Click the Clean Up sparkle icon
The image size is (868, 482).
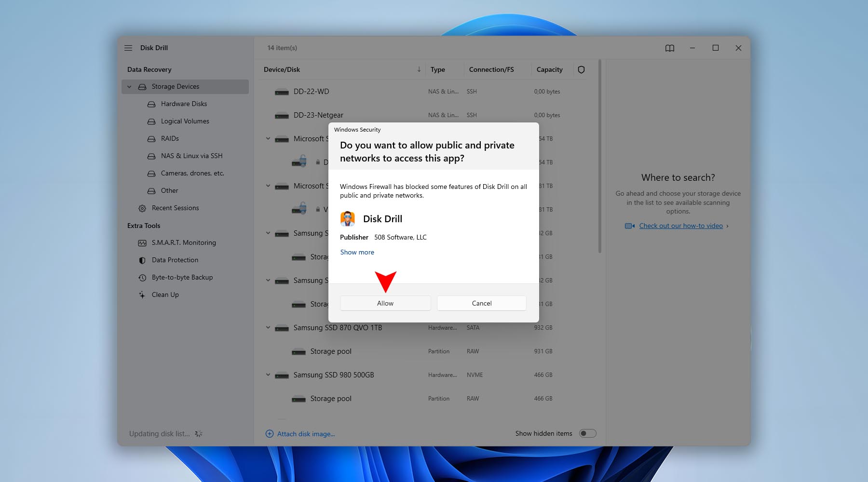[x=142, y=295]
